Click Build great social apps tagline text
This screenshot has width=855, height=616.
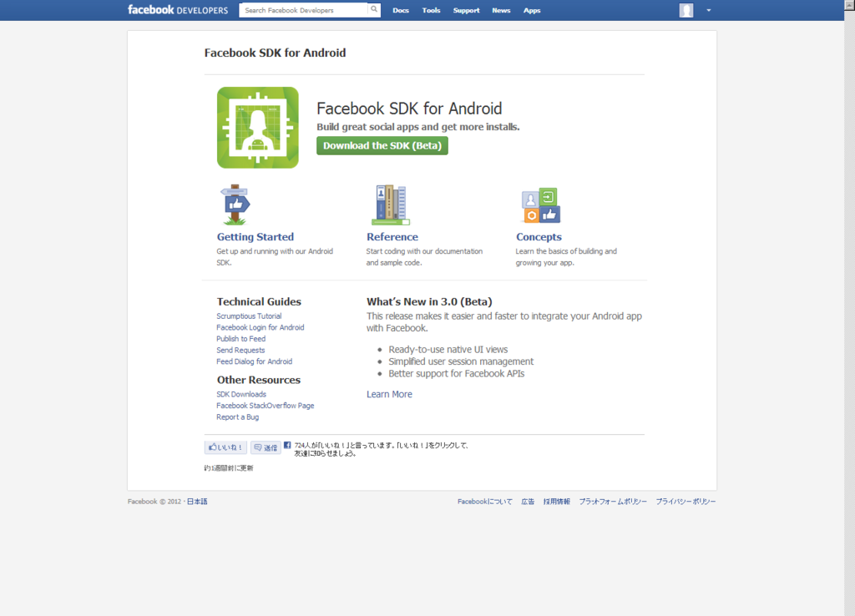pos(418,127)
